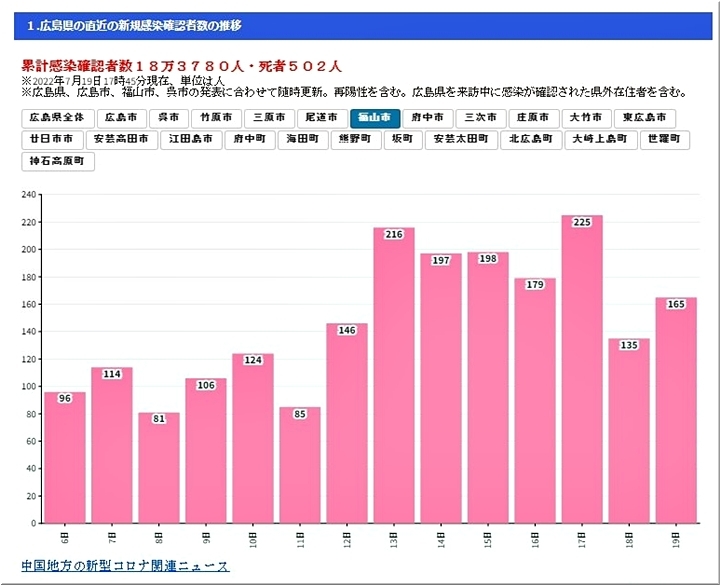Click the 19日 bar showing 165
This screenshot has width=720, height=585.
point(676,410)
